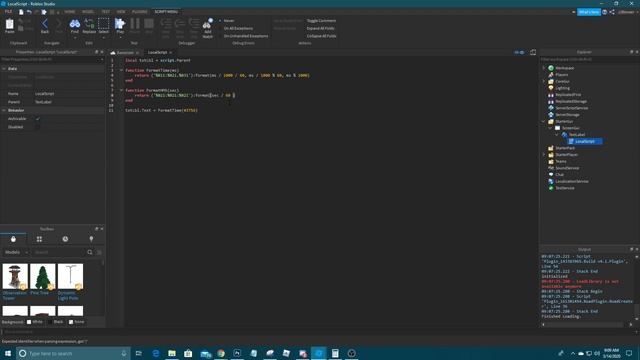
Task: Switch to the HOME ribbon tab
Action: (x=70, y=12)
